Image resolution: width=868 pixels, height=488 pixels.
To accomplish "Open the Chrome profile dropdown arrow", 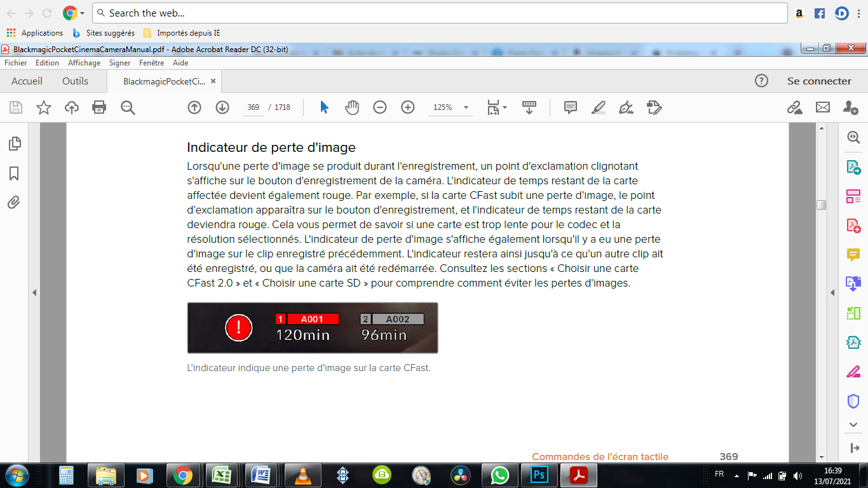I will pyautogui.click(x=83, y=13).
